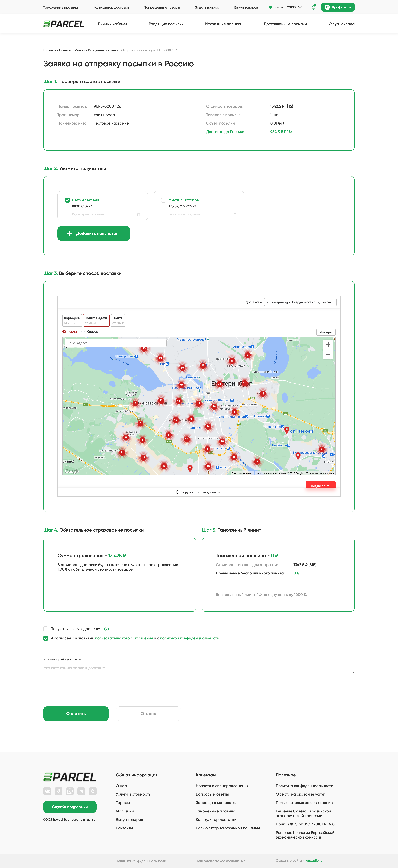Open the Viber link in footer
This screenshot has height=868, width=398.
[x=93, y=791]
